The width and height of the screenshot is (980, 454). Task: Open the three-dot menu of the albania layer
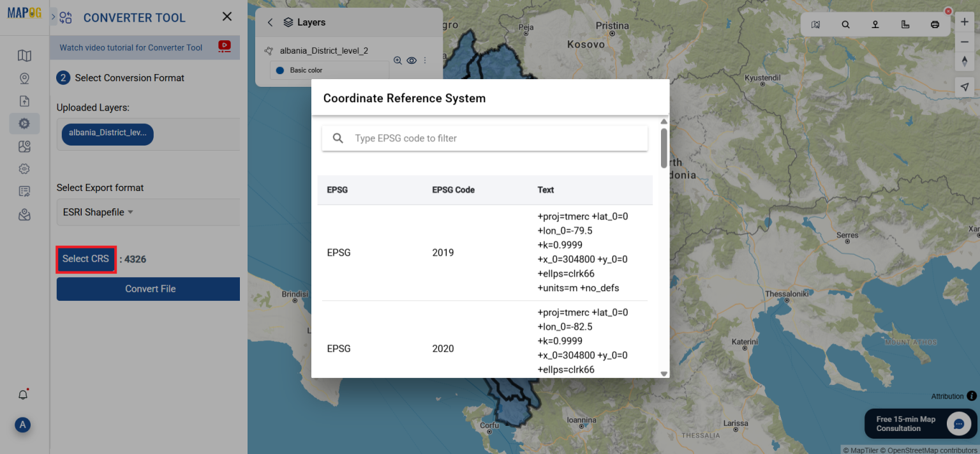[425, 60]
